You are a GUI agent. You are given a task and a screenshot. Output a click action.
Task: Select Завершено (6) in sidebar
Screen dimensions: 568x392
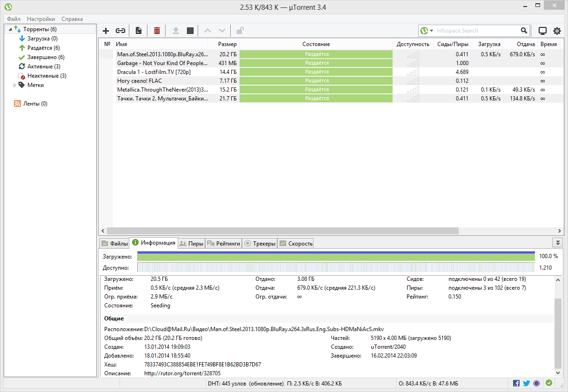pyautogui.click(x=46, y=57)
